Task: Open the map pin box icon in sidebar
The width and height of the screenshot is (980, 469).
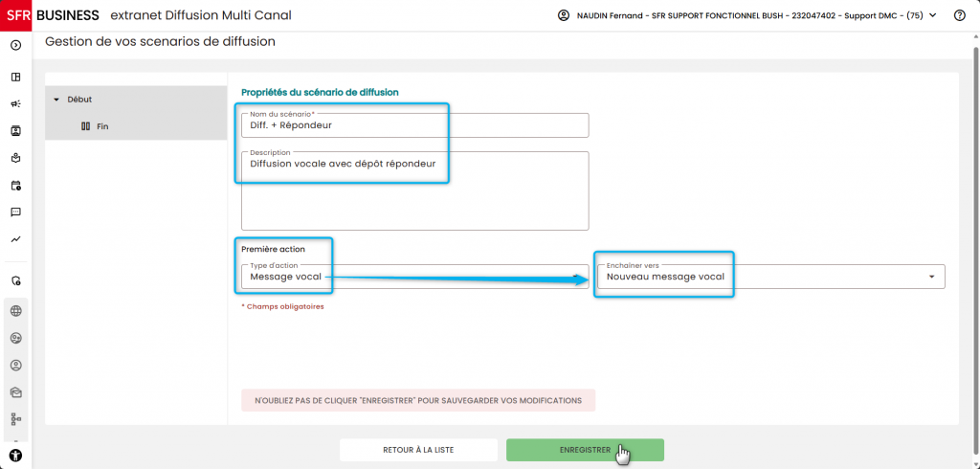Action: point(16,158)
